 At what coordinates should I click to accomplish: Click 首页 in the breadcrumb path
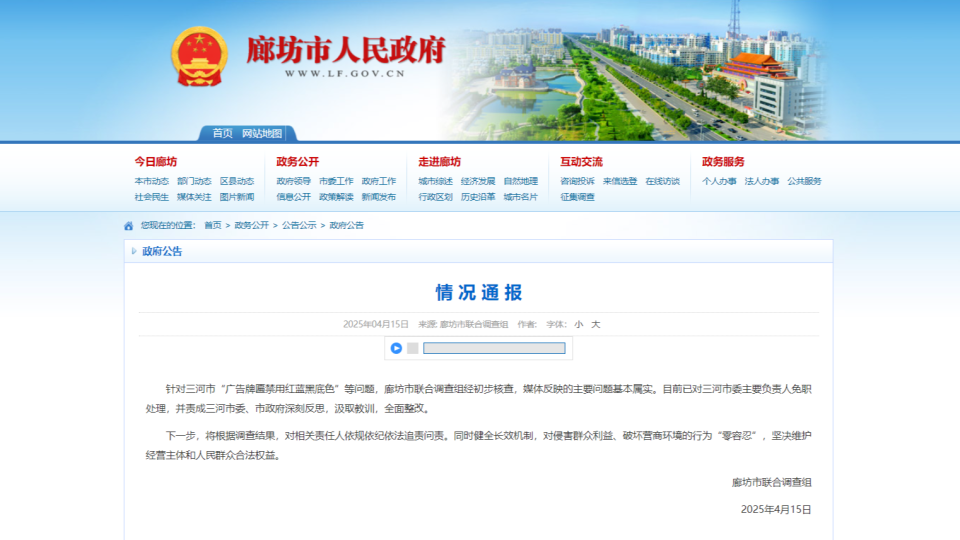tap(213, 225)
